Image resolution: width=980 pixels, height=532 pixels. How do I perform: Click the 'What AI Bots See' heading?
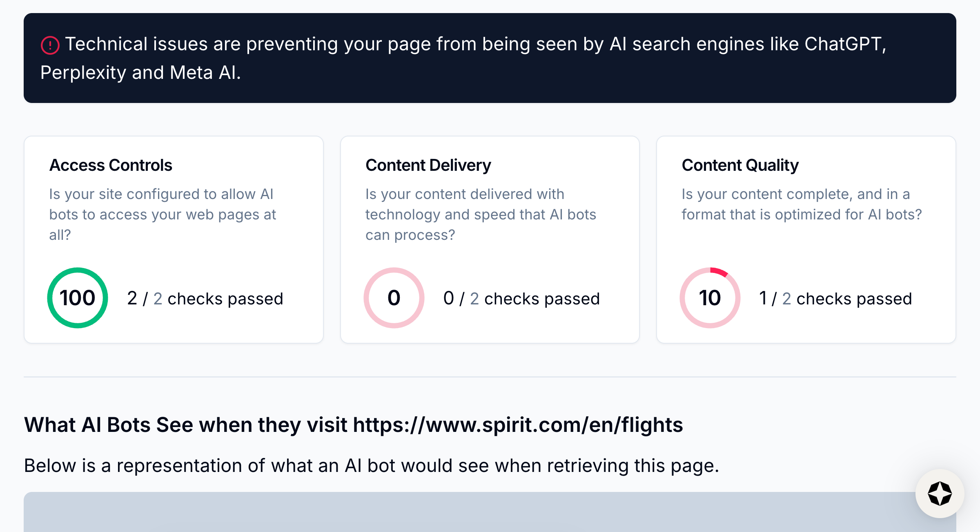coord(353,425)
